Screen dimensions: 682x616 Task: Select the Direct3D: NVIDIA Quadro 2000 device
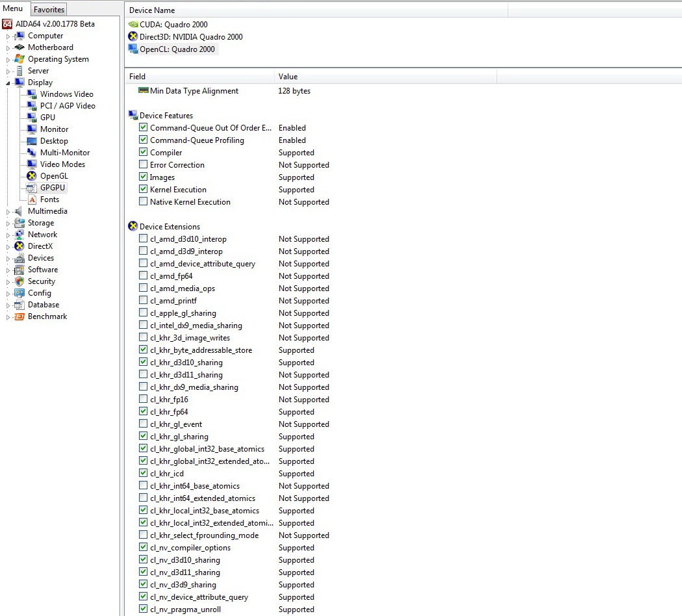pyautogui.click(x=191, y=37)
